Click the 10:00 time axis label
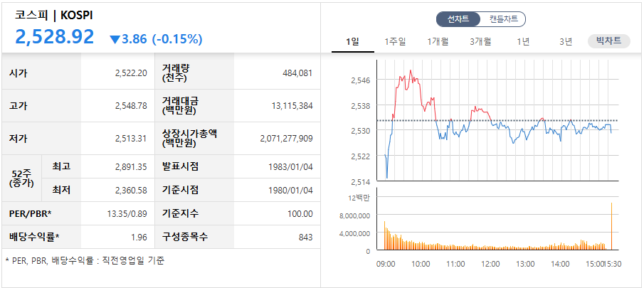 click(421, 265)
